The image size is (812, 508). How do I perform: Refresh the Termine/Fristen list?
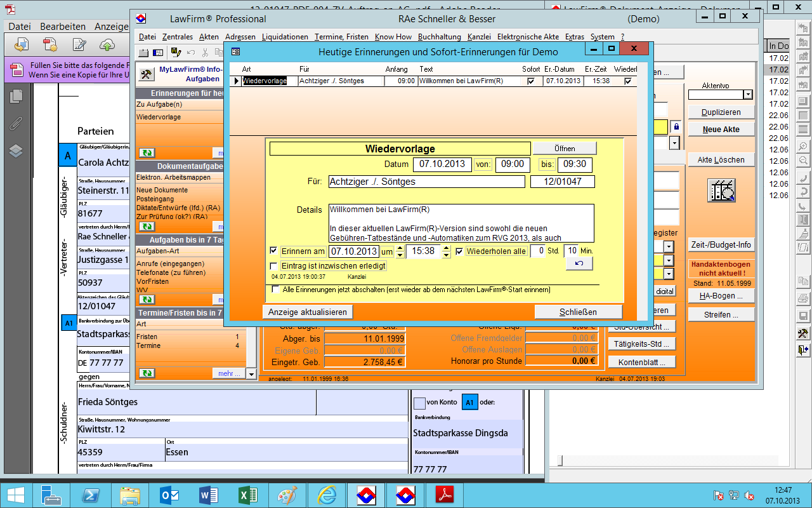(x=147, y=373)
